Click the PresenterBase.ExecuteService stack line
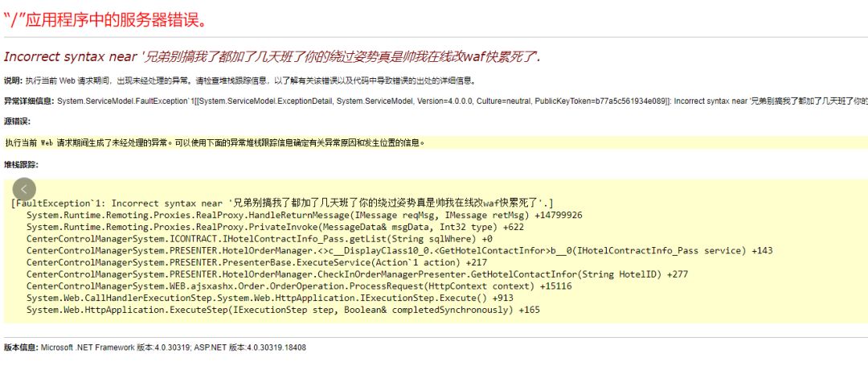 click(256, 262)
